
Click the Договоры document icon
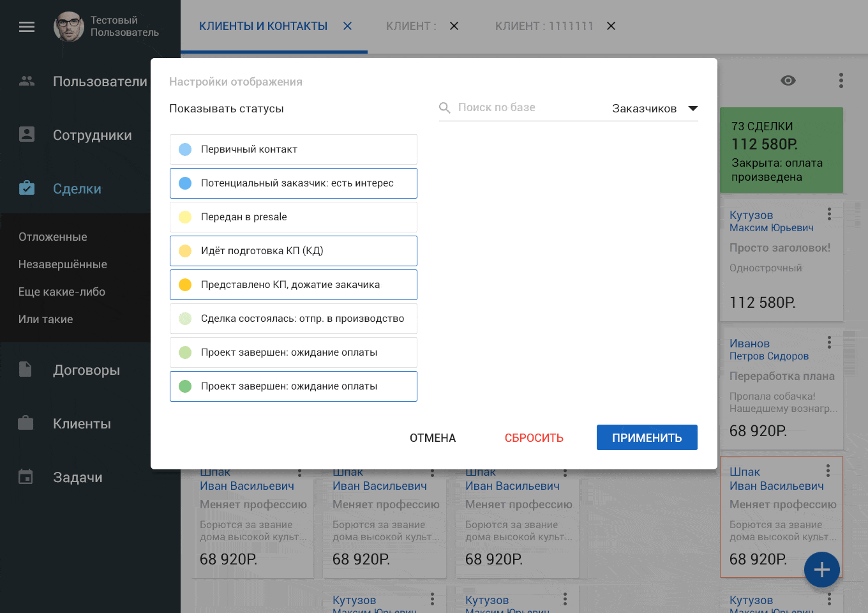pyautogui.click(x=26, y=369)
